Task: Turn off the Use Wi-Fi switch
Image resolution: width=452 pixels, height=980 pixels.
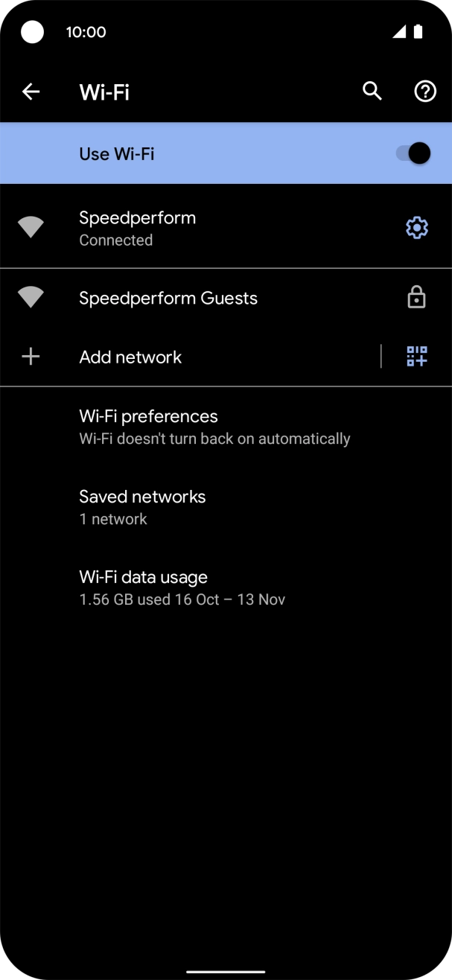Action: (414, 153)
